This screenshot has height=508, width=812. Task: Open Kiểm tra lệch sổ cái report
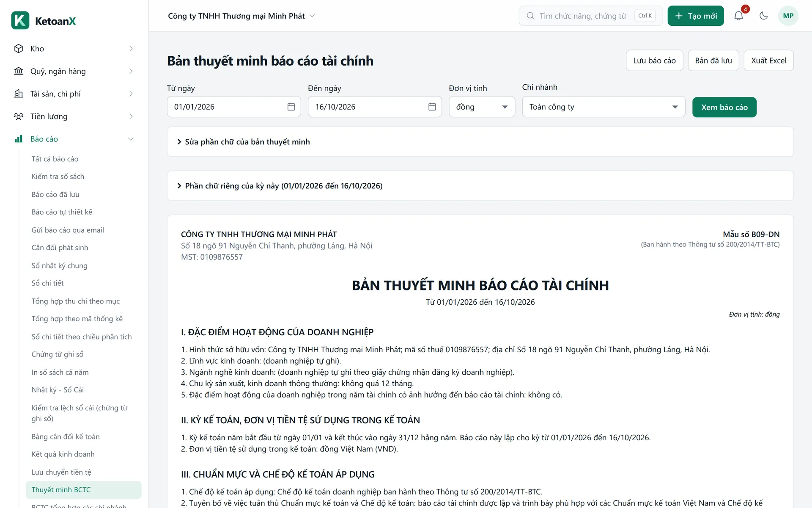click(x=80, y=413)
